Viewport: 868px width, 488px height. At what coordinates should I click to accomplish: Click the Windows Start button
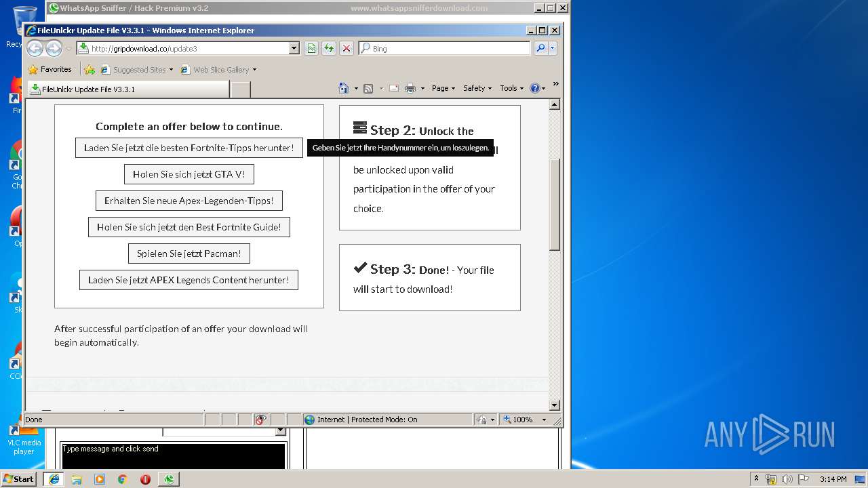18,479
